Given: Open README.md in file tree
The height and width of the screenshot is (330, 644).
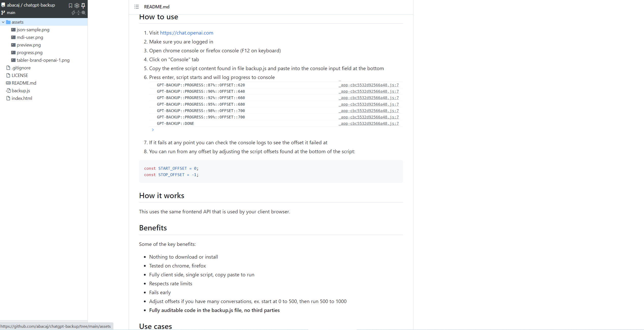Looking at the screenshot, I should click(x=24, y=83).
